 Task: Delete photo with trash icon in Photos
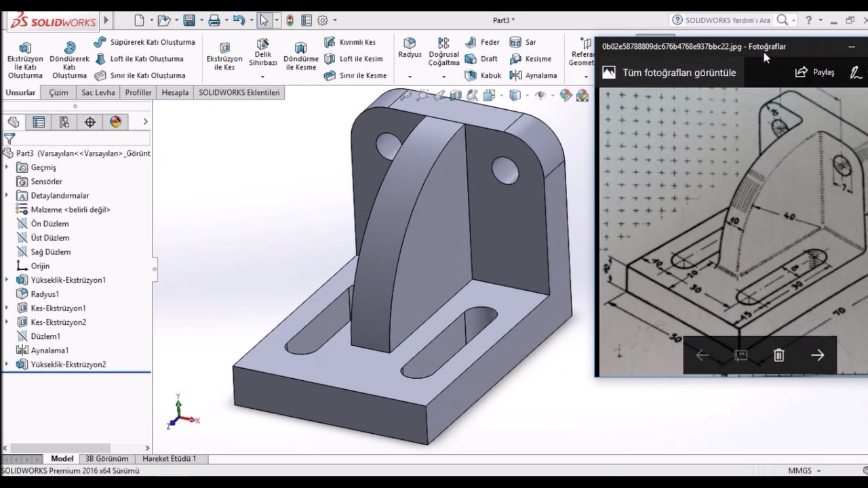(x=779, y=355)
